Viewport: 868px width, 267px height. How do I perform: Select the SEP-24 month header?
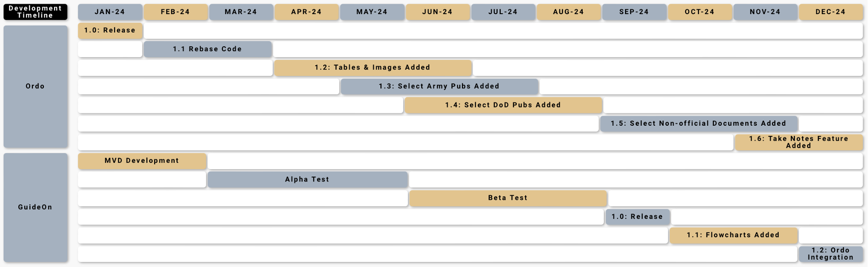[634, 12]
